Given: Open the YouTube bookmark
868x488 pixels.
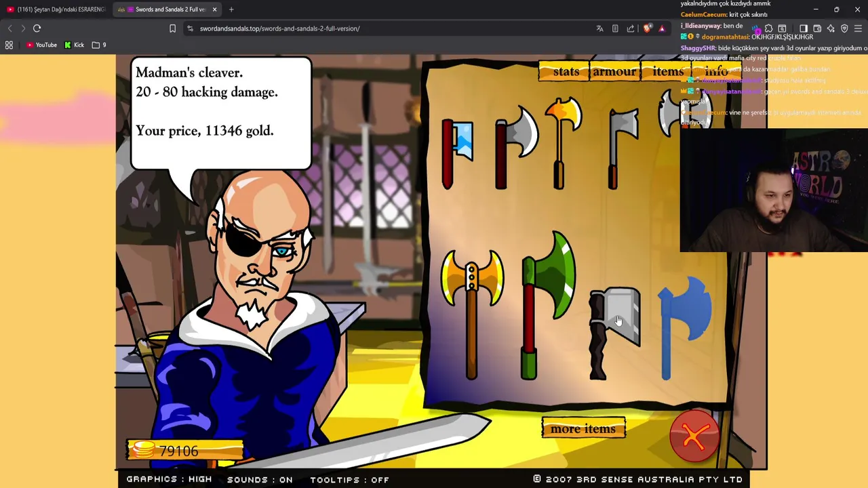Looking at the screenshot, I should click(41, 45).
